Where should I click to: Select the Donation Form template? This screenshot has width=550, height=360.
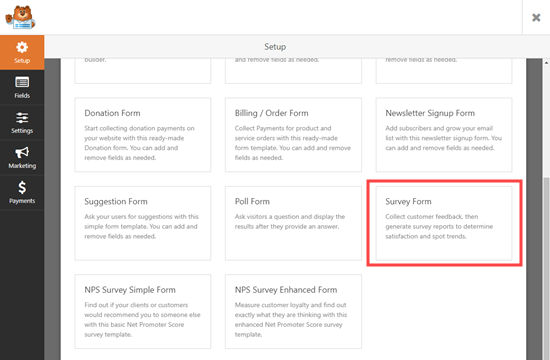click(143, 135)
